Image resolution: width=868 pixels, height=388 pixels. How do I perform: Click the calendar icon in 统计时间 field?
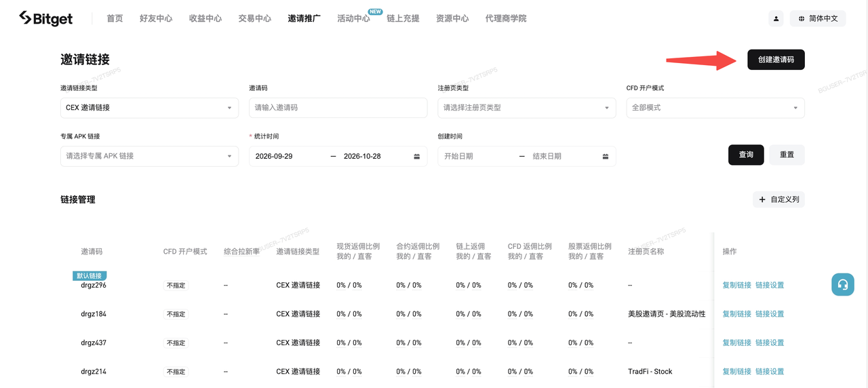416,156
